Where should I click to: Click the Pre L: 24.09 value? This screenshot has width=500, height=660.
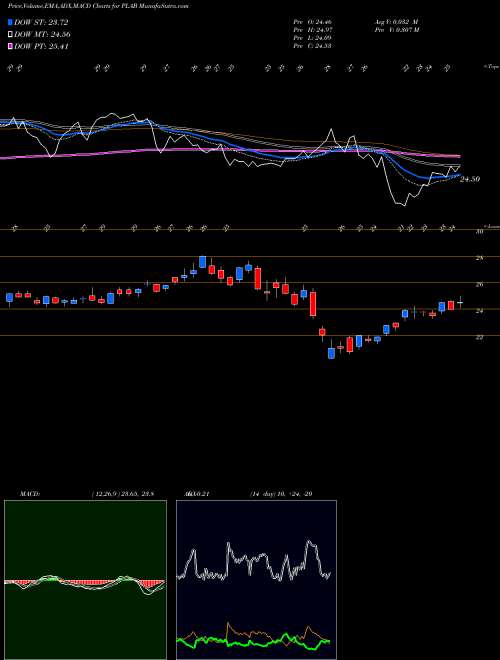[x=313, y=37]
